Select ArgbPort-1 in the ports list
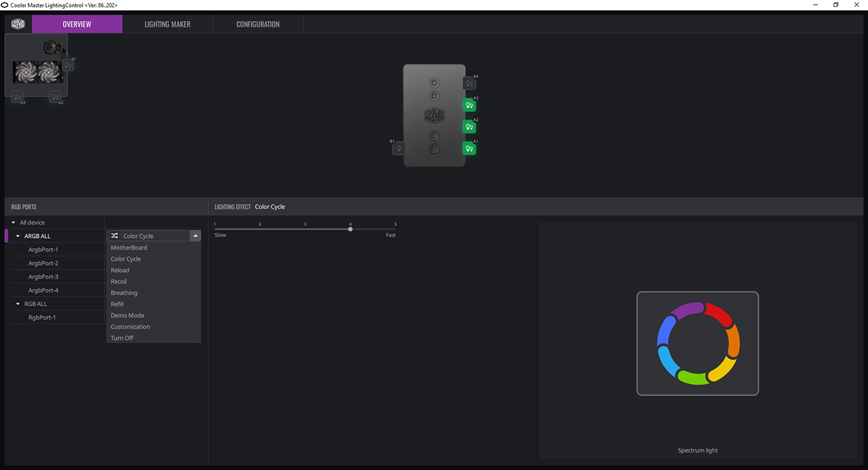Screen dimensions: 868x470 58,250
